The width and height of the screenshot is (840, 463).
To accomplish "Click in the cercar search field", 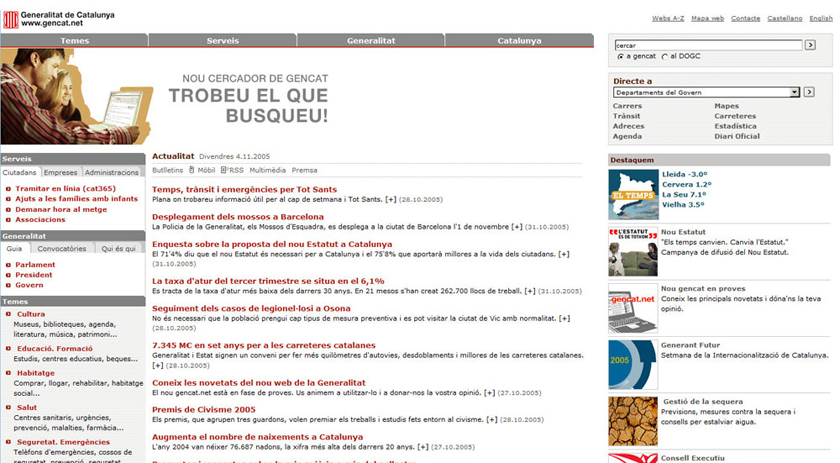I will pyautogui.click(x=708, y=45).
